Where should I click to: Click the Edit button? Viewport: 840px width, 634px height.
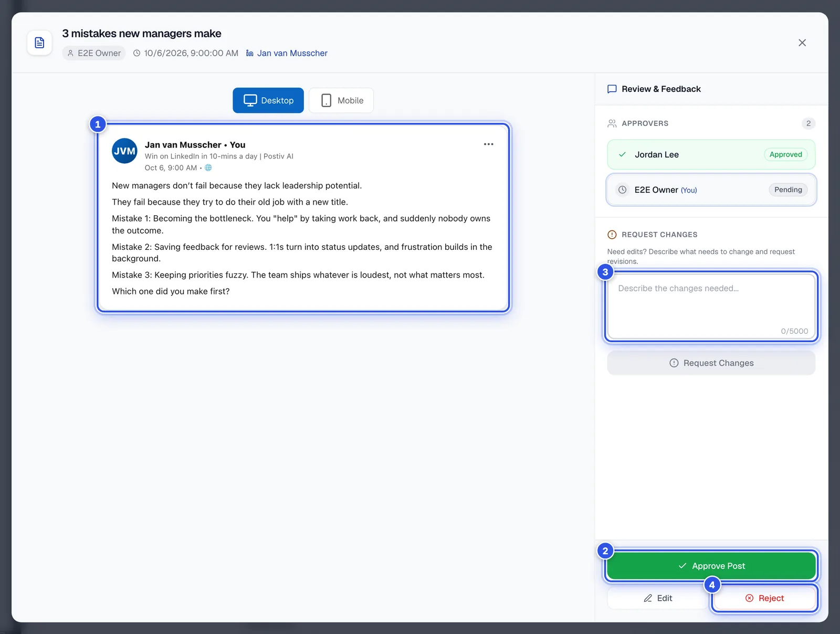point(658,598)
